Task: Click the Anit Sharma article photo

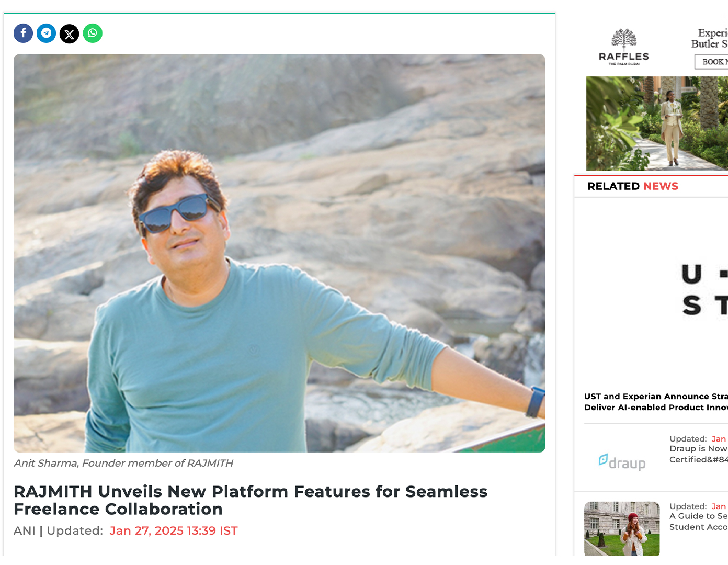Action: tap(279, 253)
